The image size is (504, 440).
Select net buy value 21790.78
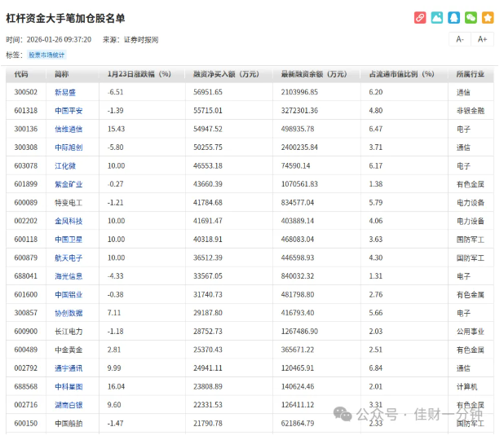click(x=208, y=424)
